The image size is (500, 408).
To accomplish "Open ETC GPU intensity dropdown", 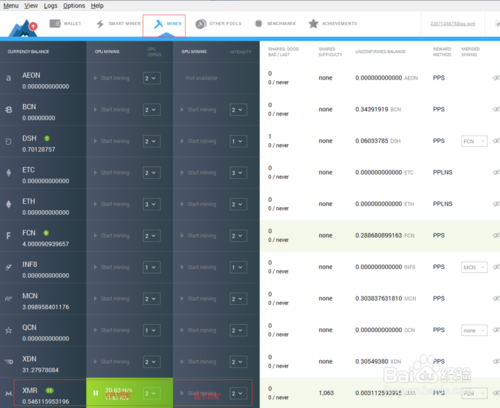I will (x=238, y=173).
